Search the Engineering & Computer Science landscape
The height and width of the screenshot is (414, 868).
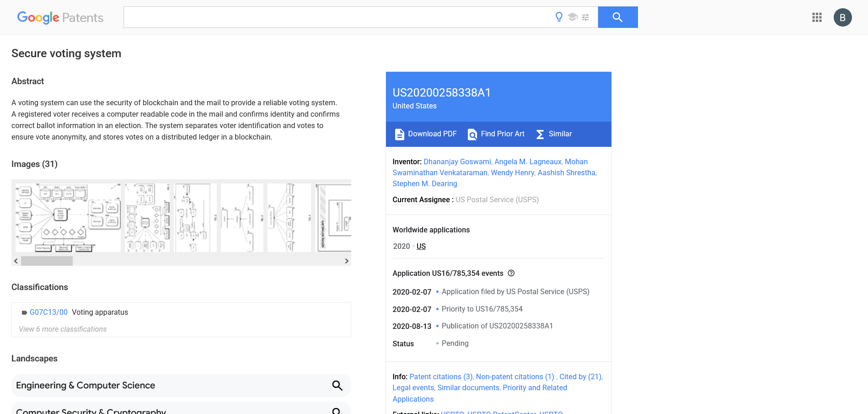[x=338, y=386]
